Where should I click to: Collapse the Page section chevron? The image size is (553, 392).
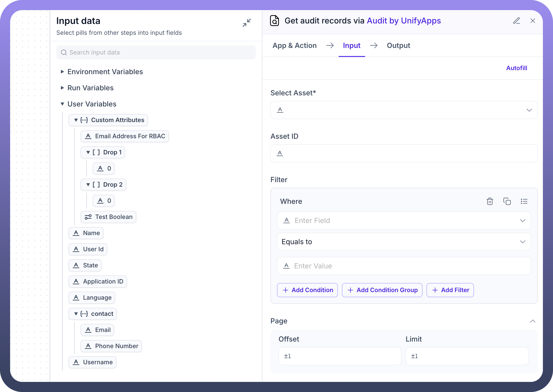click(533, 321)
